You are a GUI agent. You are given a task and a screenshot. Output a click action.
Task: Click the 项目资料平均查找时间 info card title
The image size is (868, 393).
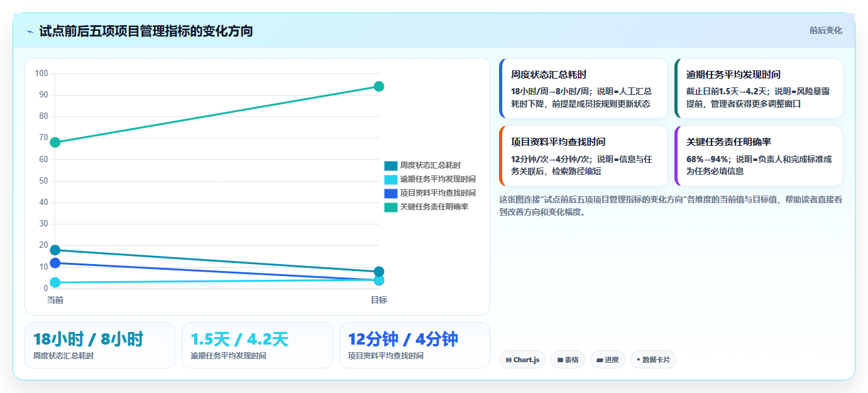pyautogui.click(x=559, y=142)
